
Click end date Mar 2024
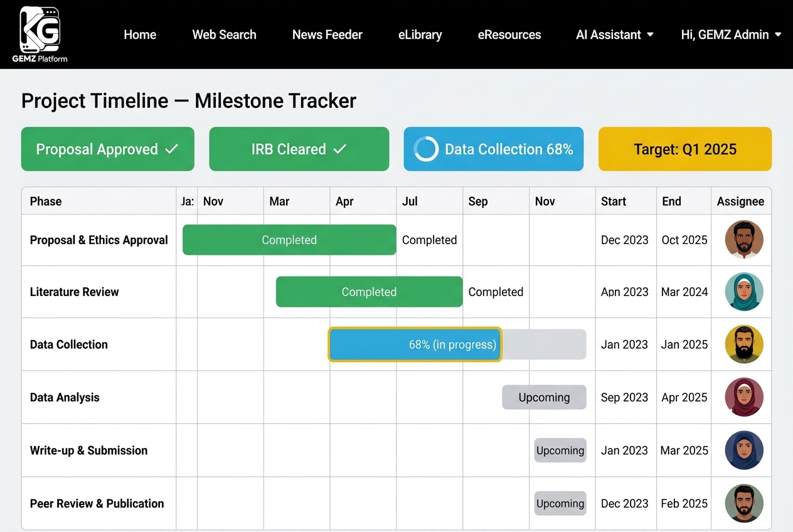tap(684, 292)
